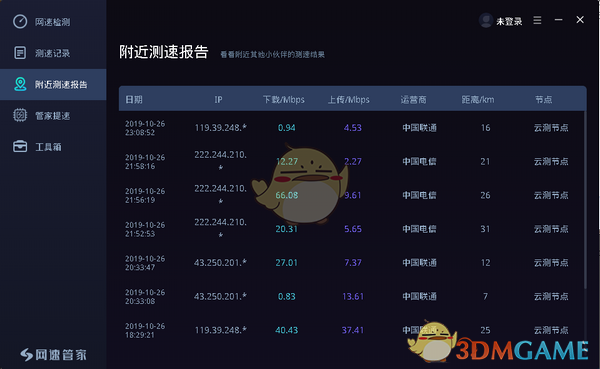Select date 2019-10-26 21:56:19
The width and height of the screenshot is (600, 369).
[145, 196]
